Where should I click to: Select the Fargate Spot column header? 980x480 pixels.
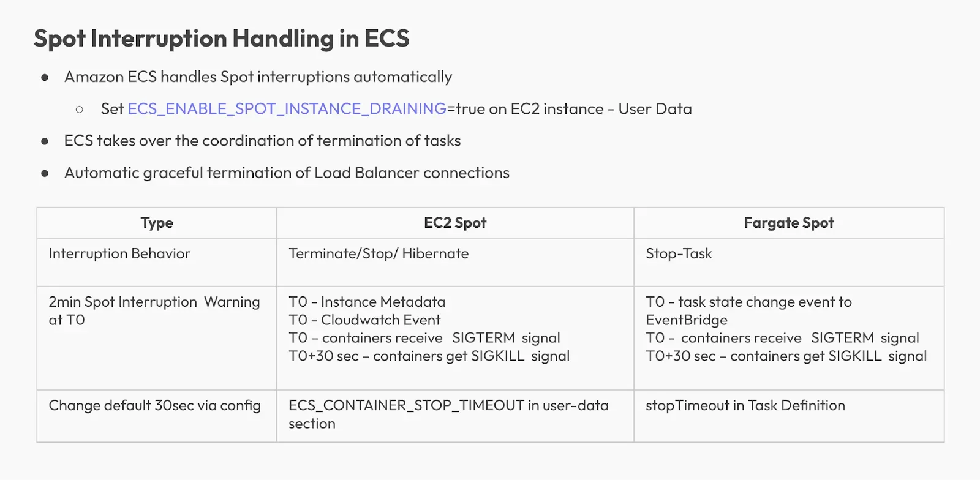(x=789, y=223)
